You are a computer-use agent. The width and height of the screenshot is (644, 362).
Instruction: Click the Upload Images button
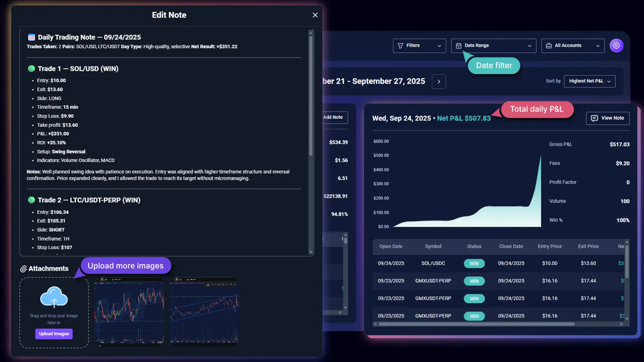[54, 333]
